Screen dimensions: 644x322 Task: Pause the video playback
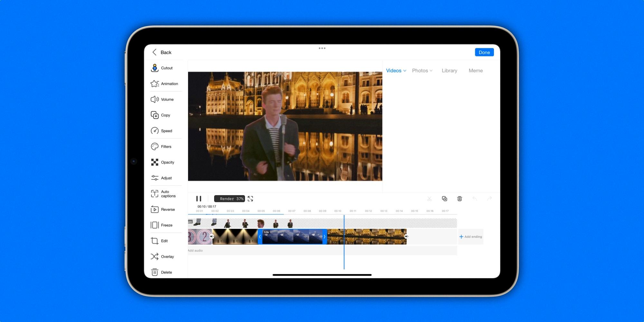tap(199, 199)
